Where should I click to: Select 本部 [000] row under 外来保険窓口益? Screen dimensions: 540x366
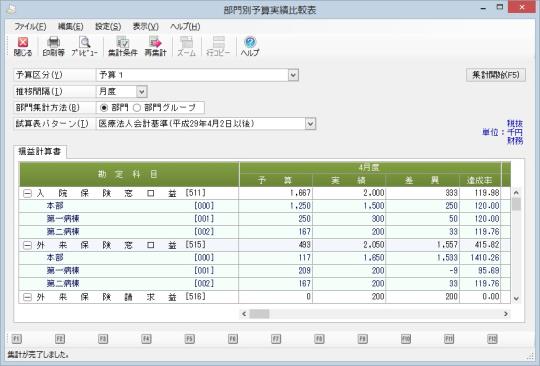[x=264, y=258]
